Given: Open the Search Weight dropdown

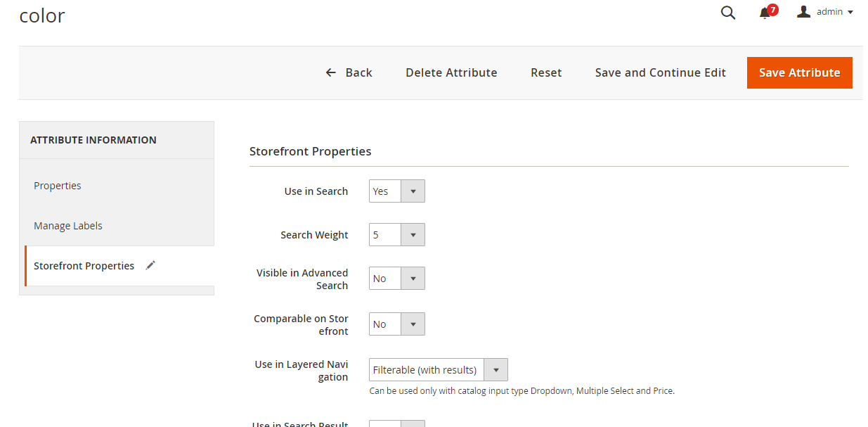Looking at the screenshot, I should (x=413, y=234).
